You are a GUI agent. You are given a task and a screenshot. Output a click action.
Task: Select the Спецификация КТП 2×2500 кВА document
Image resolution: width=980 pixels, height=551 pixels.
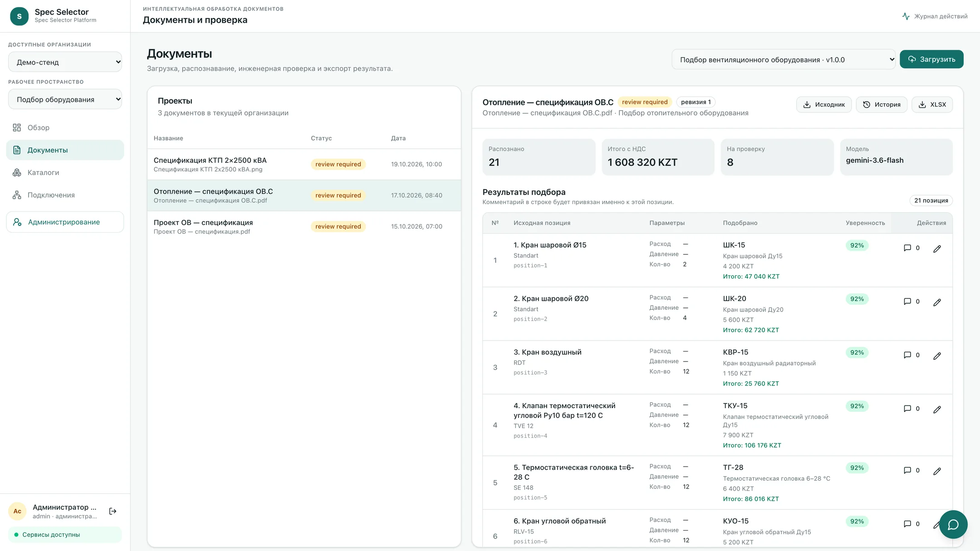click(304, 164)
